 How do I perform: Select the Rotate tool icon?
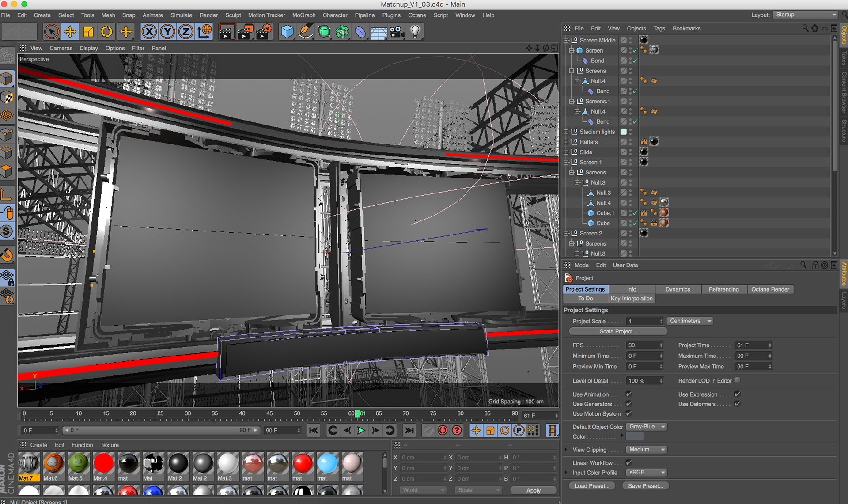pyautogui.click(x=107, y=32)
